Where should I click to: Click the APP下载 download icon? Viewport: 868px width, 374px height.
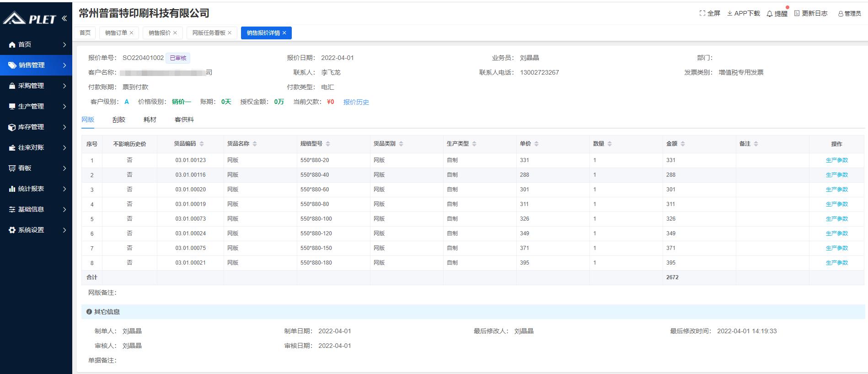coord(730,13)
